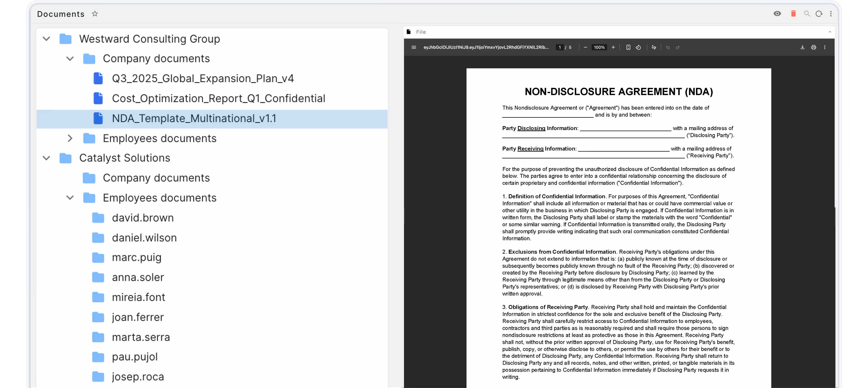Reset zoom by clicking the 100% control

[x=599, y=47]
